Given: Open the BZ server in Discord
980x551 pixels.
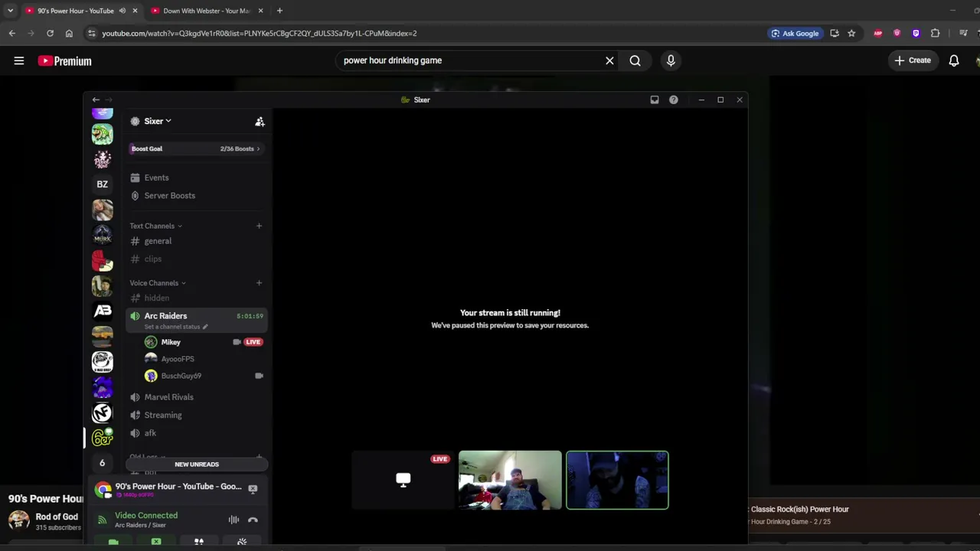Looking at the screenshot, I should tap(102, 184).
